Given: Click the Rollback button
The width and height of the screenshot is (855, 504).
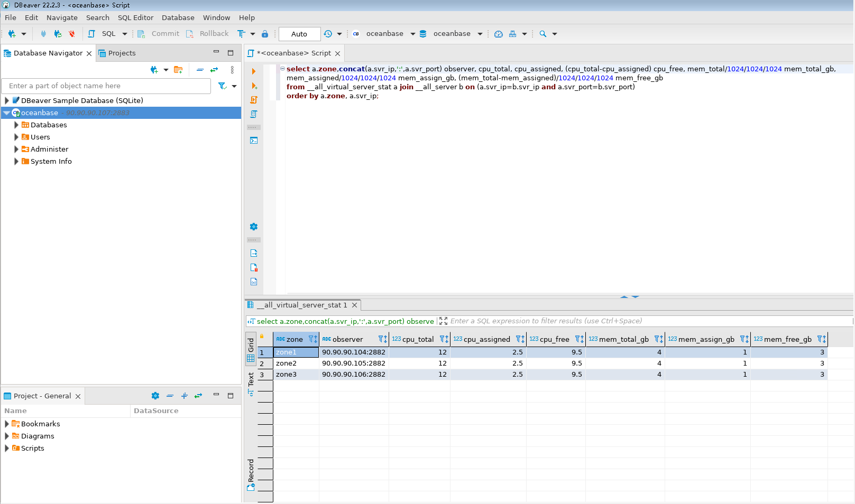Looking at the screenshot, I should [208, 34].
